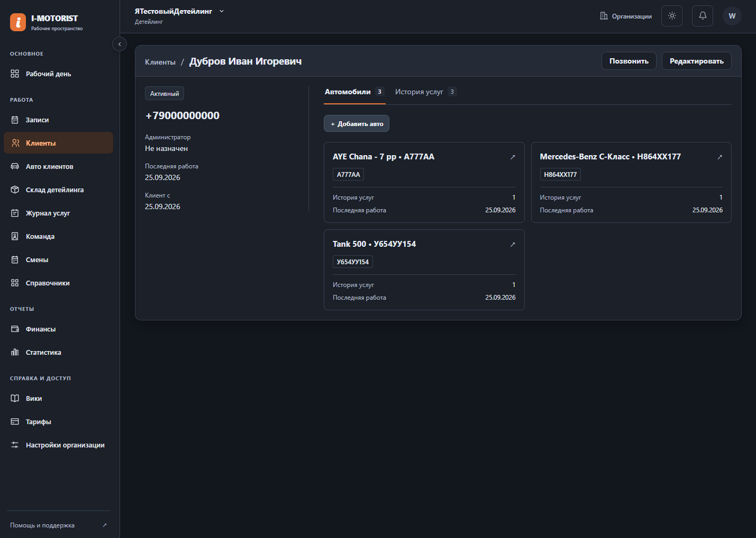Click the Организации building icon
The image size is (756, 538).
tap(604, 16)
